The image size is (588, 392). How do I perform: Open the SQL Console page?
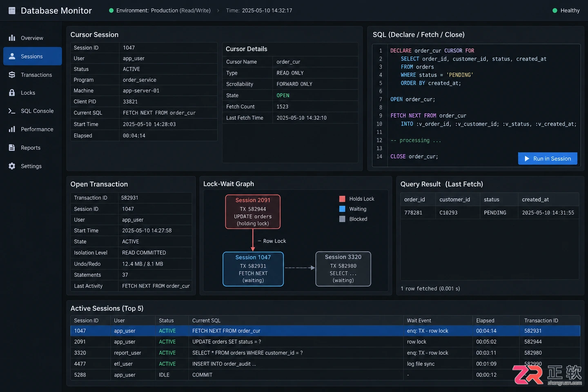click(x=33, y=111)
